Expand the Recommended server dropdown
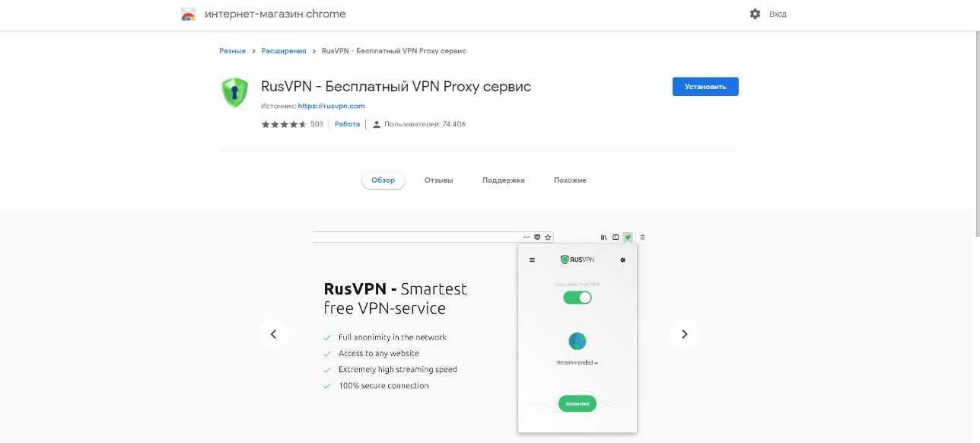 [577, 363]
